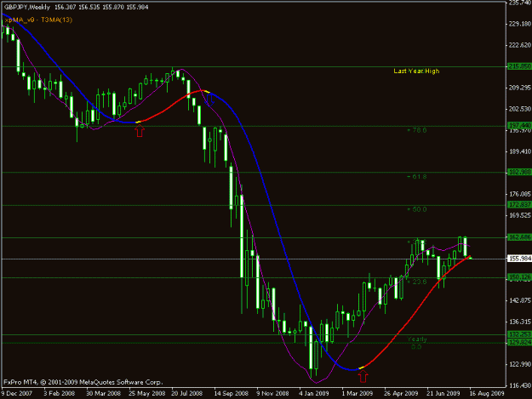Click the 122.990 price axis value
This screenshot has width=532, height=399.
520,364
